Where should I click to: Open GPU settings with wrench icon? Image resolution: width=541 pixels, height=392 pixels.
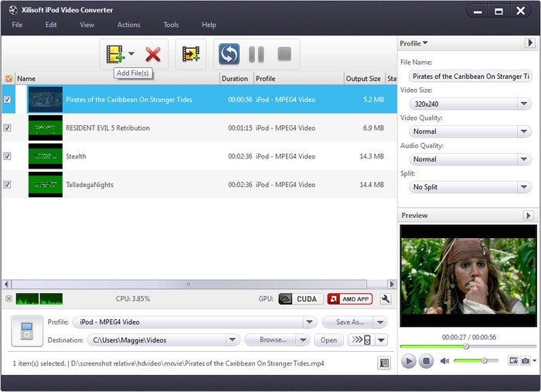click(x=386, y=298)
